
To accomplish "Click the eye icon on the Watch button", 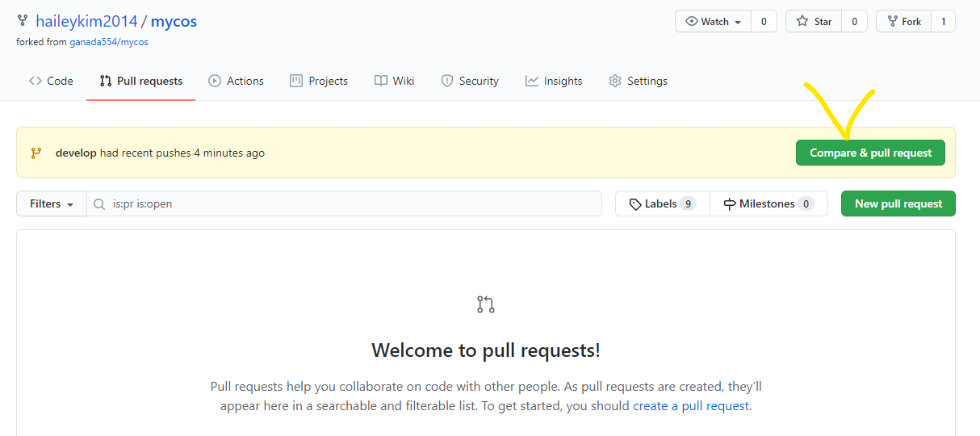I will (x=691, y=22).
